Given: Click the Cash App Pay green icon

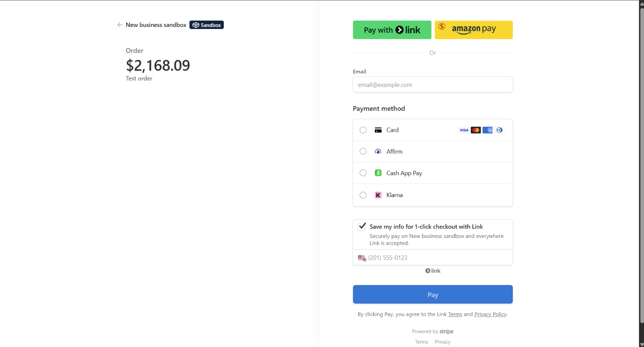Looking at the screenshot, I should [378, 173].
